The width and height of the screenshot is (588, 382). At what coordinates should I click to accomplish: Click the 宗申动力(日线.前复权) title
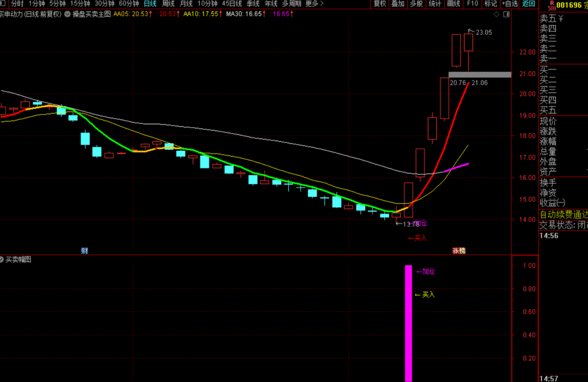click(30, 14)
